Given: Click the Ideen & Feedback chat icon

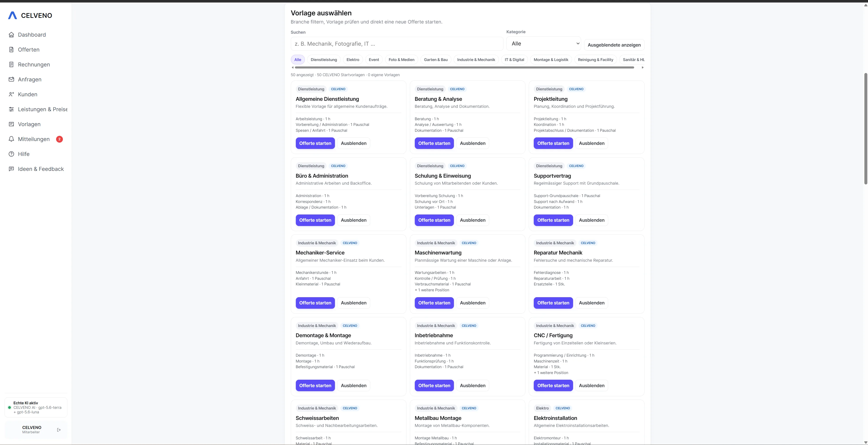Looking at the screenshot, I should (x=12, y=169).
